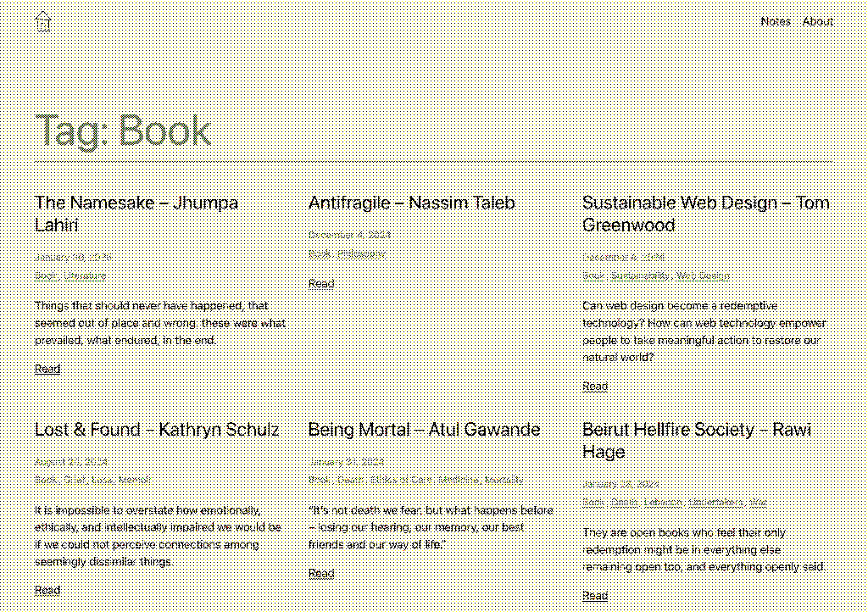Screen dimensions: 868x612
Task: Click Read under Lost & Found excerpt
Action: coord(47,590)
